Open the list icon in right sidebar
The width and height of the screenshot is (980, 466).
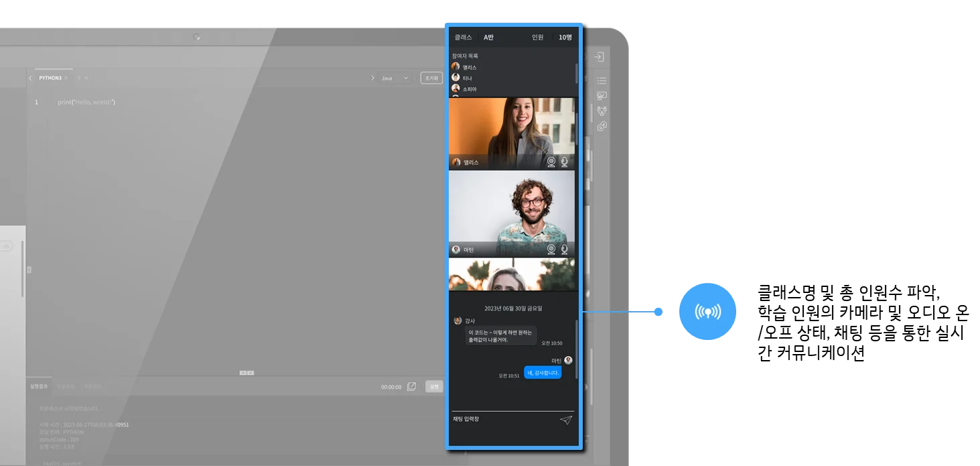(x=602, y=80)
